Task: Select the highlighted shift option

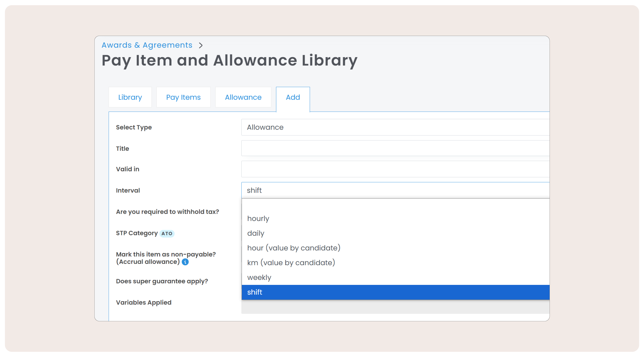Action: [255, 292]
